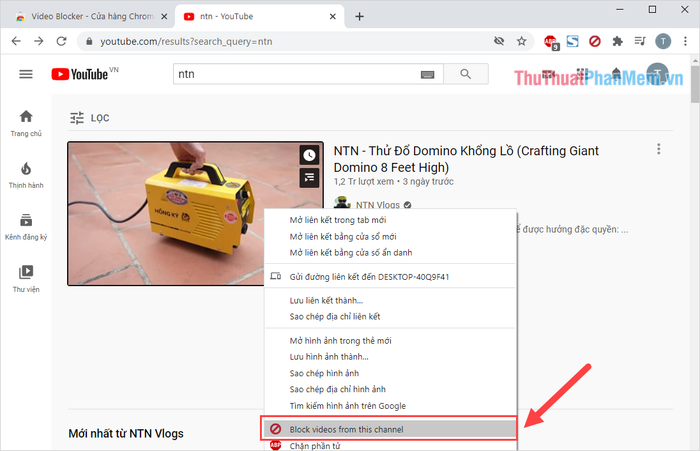Open the NTN Thử Đổ Domino Khổng Lồ video title

point(466,159)
